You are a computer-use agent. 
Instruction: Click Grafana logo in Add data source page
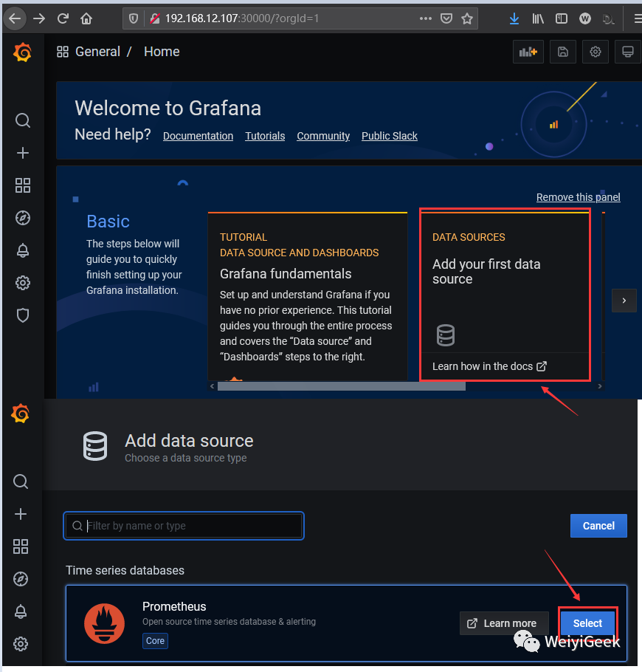(21, 414)
